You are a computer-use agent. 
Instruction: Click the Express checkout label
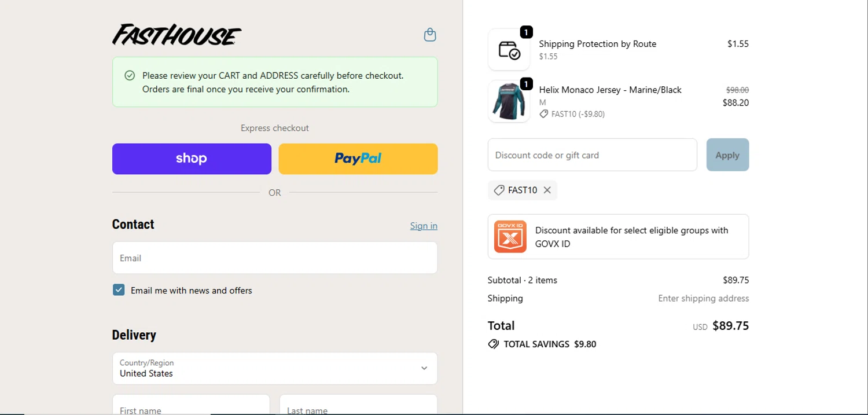pos(275,128)
